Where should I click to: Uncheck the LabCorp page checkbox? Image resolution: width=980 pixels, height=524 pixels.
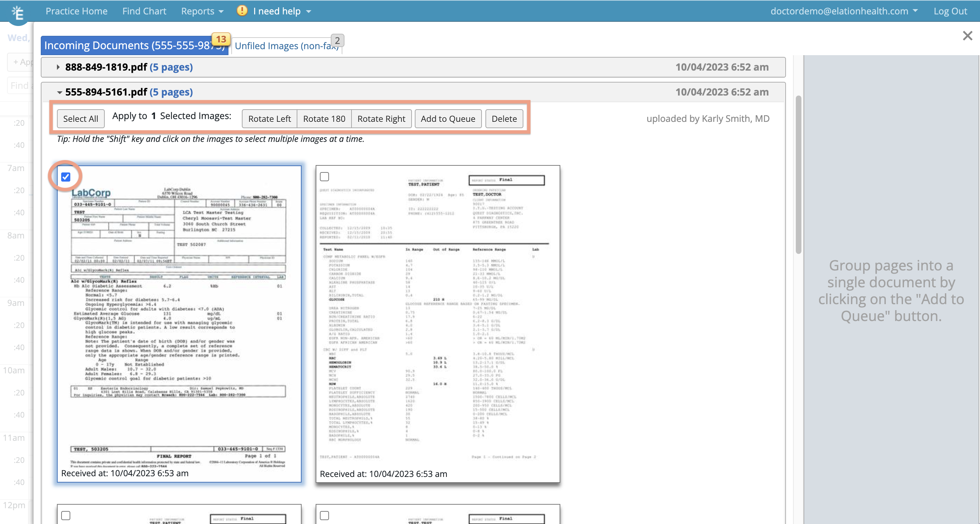click(x=66, y=177)
